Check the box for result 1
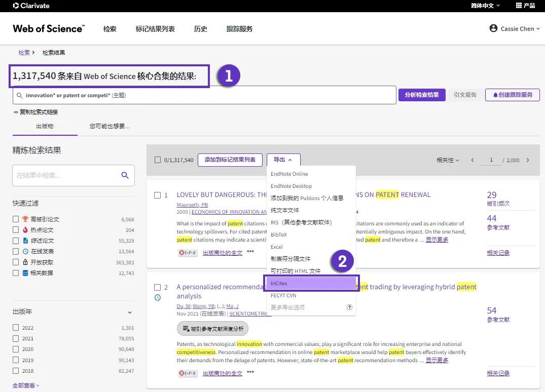The width and height of the screenshot is (545, 392). coord(158,195)
